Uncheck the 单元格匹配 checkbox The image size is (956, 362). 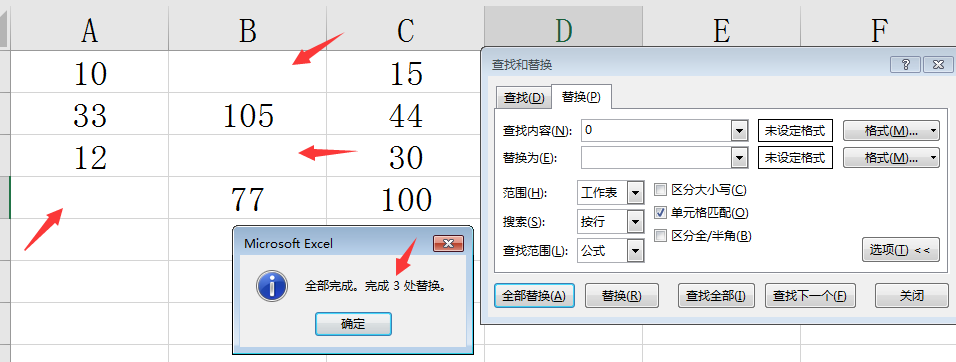(660, 213)
